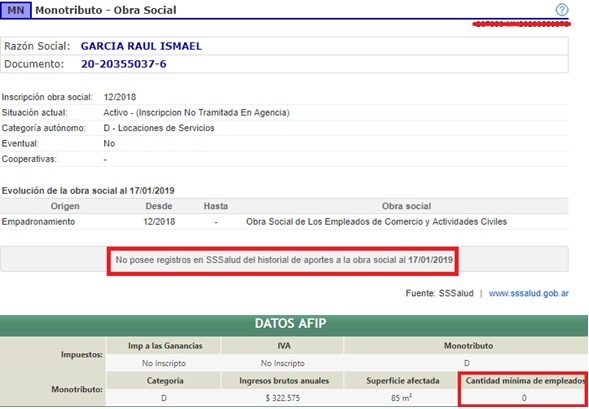The image size is (589, 409).
Task: Select the Empadronamiento table row
Action: (x=284, y=222)
